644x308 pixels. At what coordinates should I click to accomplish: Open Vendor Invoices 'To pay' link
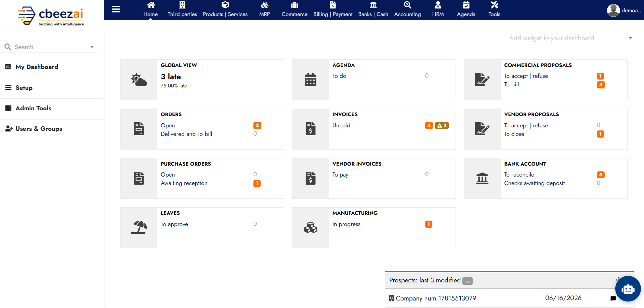340,175
